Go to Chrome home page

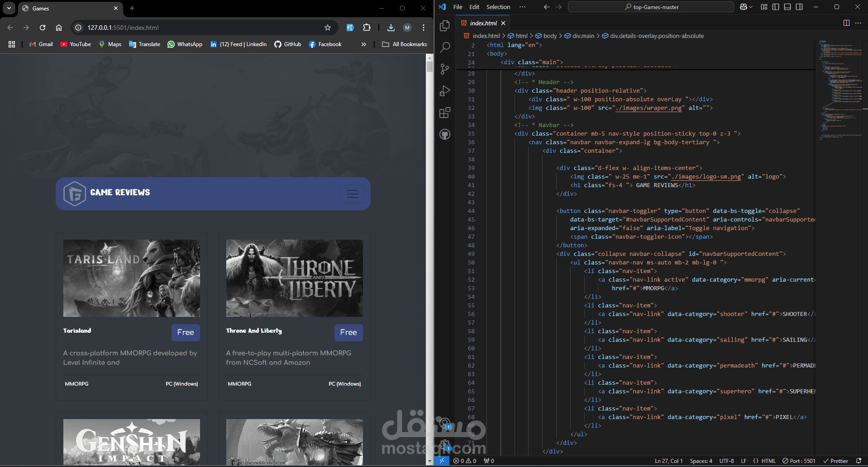(59, 28)
